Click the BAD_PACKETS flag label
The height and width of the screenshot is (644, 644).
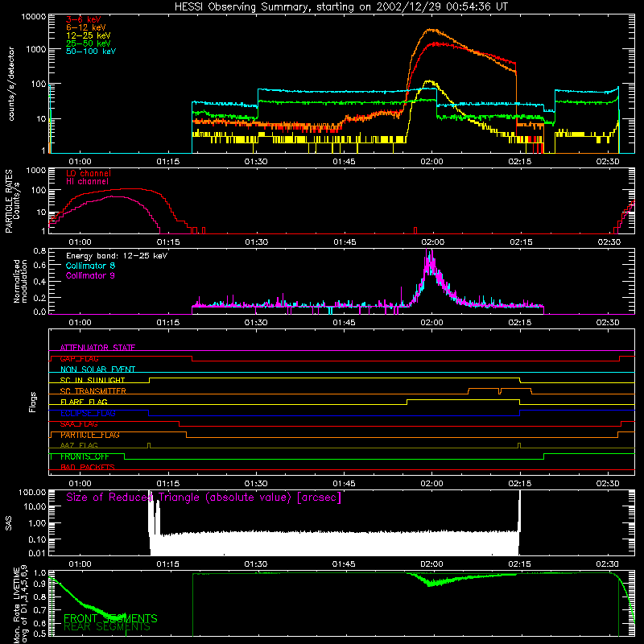click(88, 468)
